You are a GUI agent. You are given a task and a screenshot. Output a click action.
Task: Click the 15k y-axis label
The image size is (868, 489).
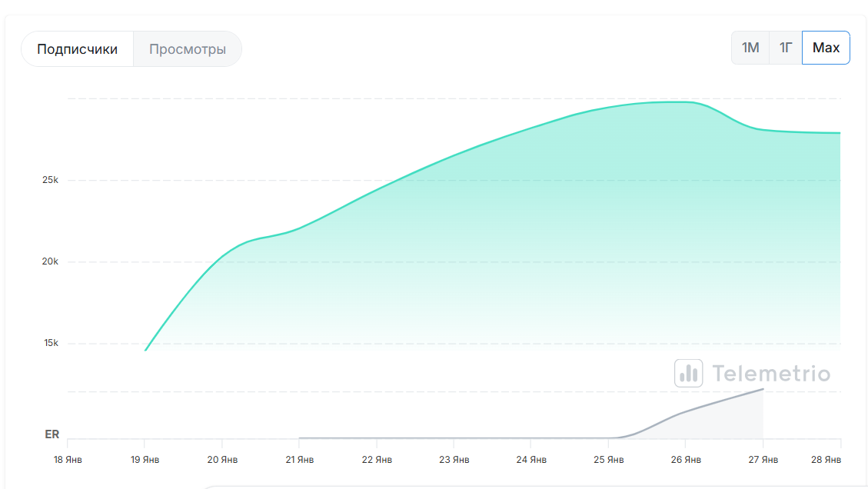[51, 343]
